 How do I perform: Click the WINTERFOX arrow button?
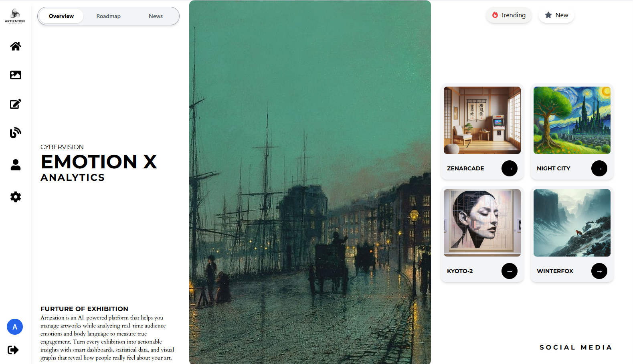click(599, 271)
